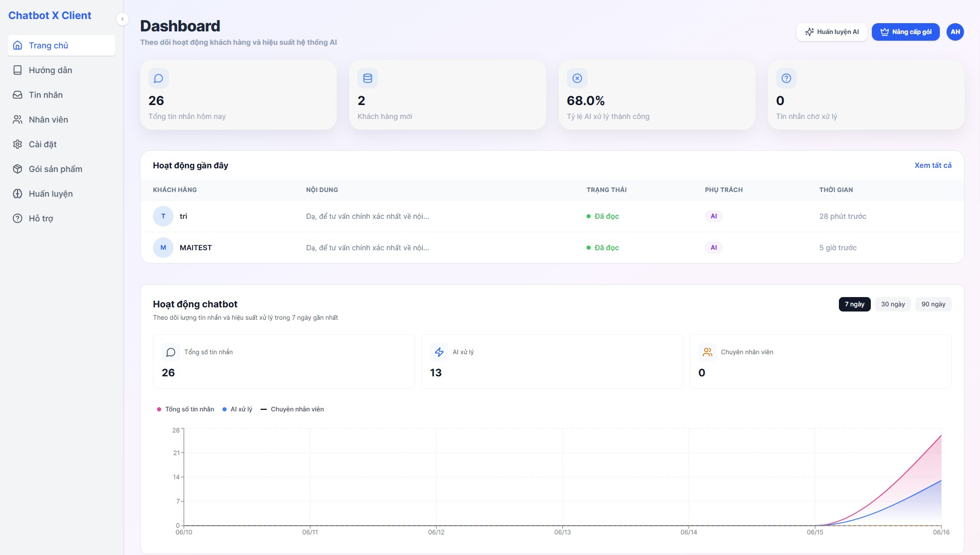Click the chat icon beside Tổng số tin nhắn

pos(171,352)
